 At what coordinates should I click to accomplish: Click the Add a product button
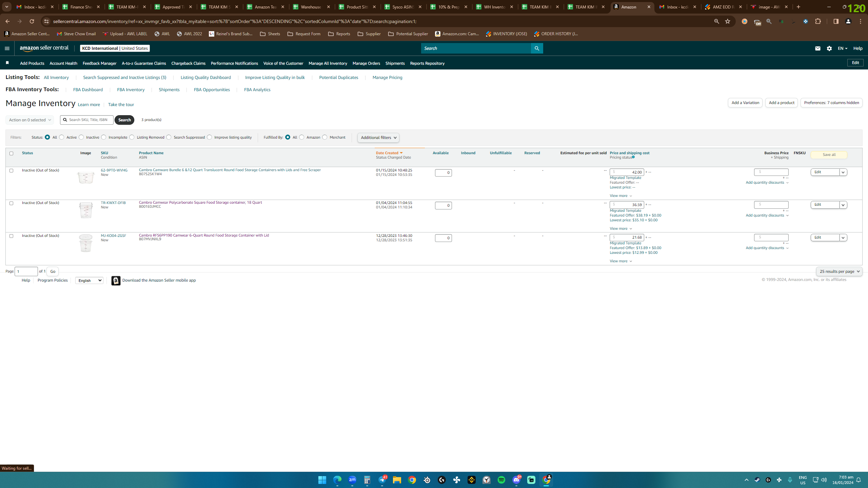[781, 103]
